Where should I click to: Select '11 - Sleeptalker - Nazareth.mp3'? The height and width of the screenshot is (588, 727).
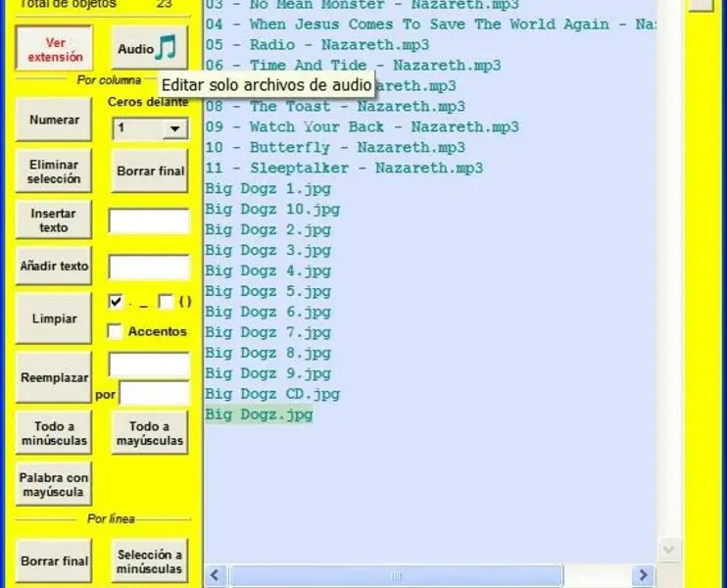coord(344,168)
